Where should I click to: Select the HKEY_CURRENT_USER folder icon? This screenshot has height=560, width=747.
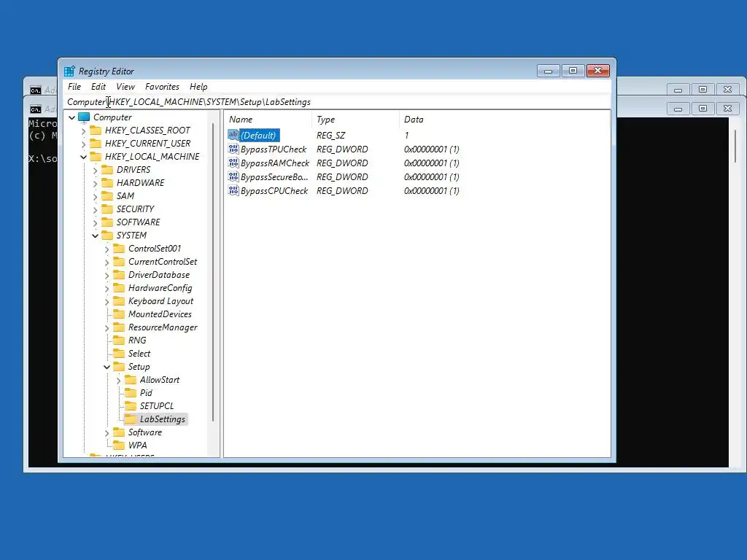click(96, 144)
